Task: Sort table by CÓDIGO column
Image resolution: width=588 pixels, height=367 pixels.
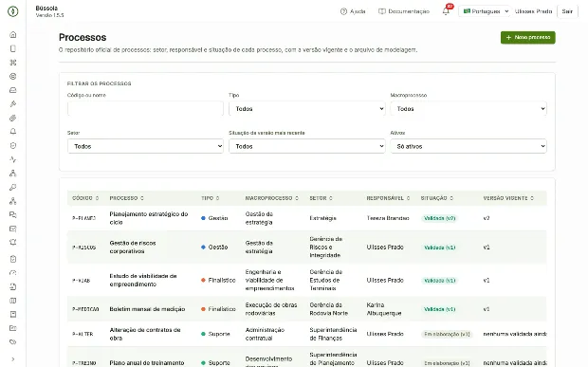Action: tap(85, 198)
